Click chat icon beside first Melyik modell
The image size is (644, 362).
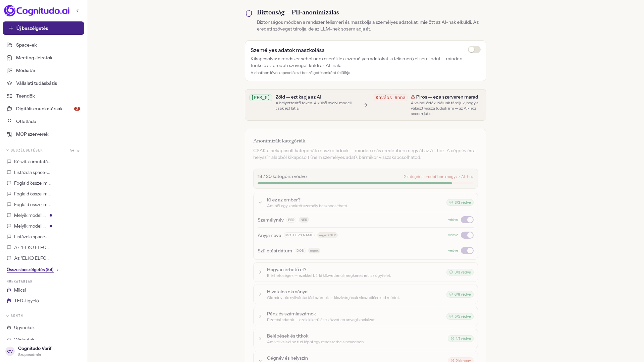tap(9, 215)
